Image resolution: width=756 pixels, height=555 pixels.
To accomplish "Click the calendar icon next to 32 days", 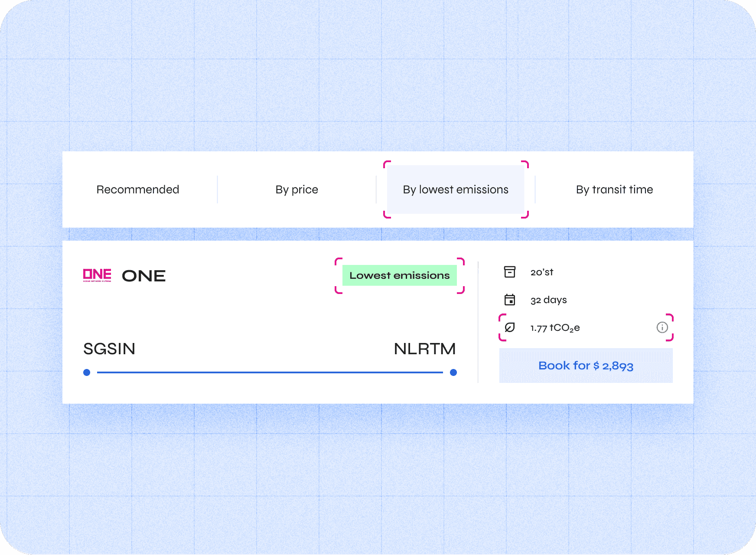I will click(x=510, y=299).
